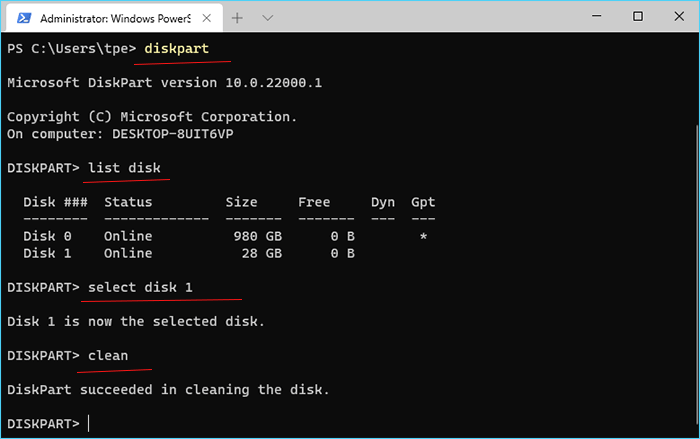
Task: Click 'DiskPart succeeded in cleaning the disk.'
Action: pyautogui.click(x=168, y=389)
